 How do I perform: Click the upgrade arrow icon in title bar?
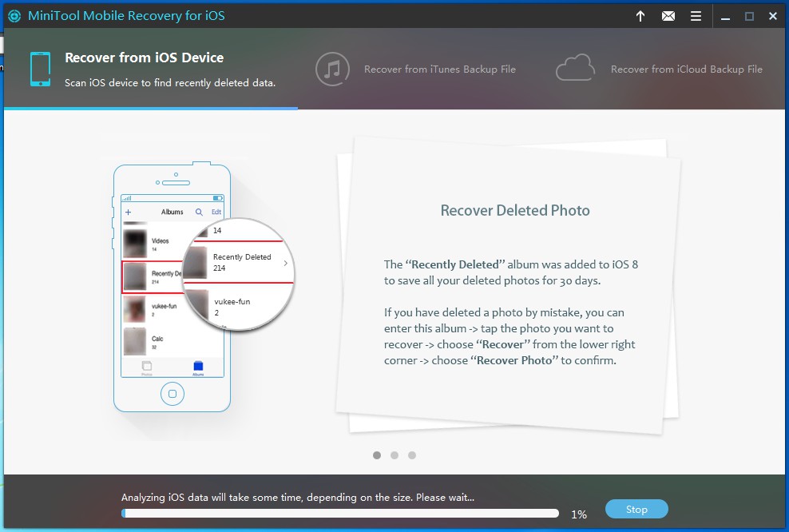tap(640, 16)
